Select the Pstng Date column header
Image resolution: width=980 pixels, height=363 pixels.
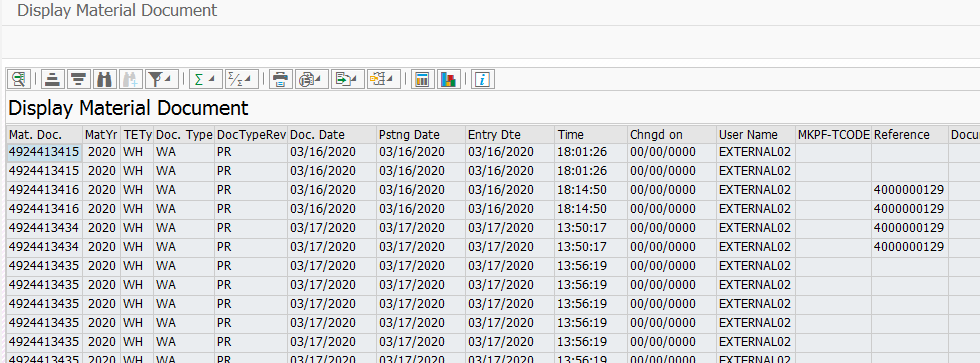421,134
